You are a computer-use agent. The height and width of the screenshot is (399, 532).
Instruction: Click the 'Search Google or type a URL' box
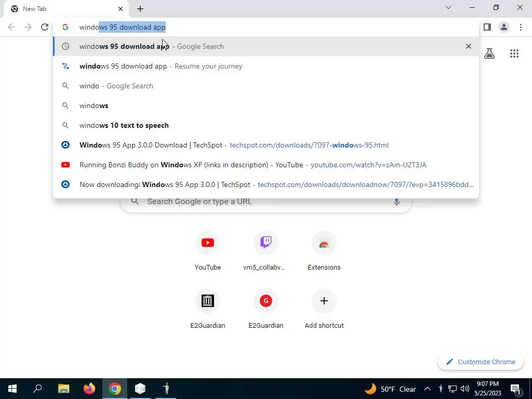[266, 202]
